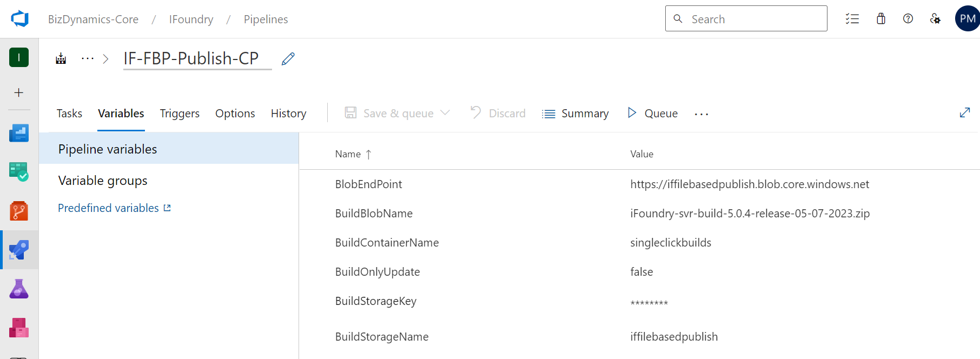Open more actions ellipsis next to Queue
This screenshot has width=980, height=359.
point(701,114)
